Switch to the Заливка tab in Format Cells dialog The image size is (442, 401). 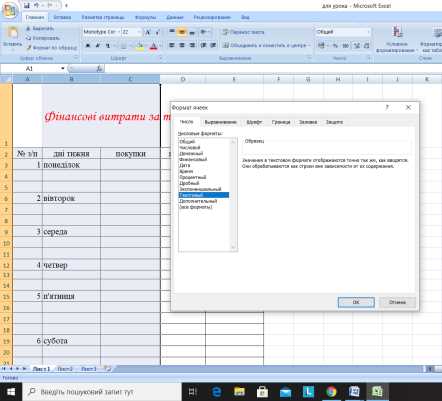[308, 122]
